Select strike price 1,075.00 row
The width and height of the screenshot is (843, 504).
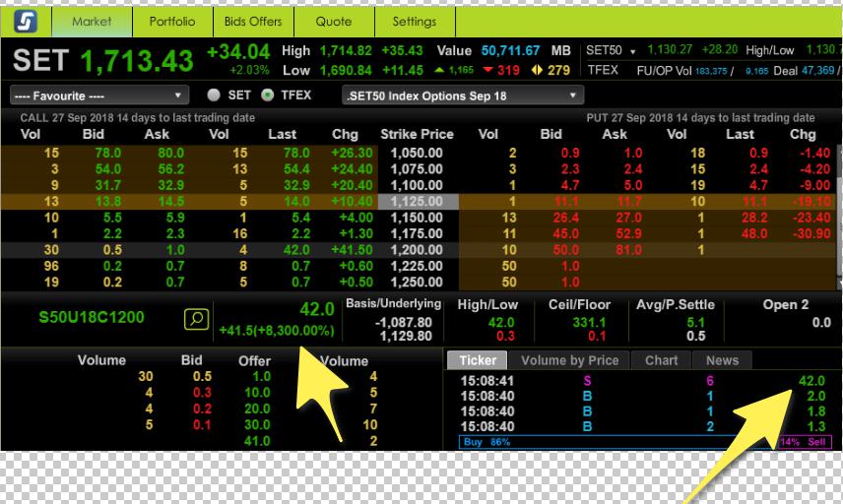coord(418,169)
